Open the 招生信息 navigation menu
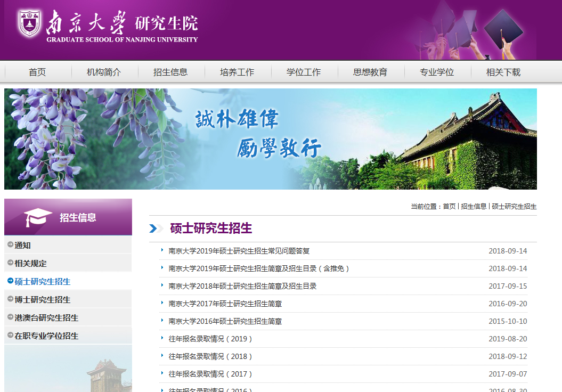Viewport: 562px width, 392px height. click(170, 72)
